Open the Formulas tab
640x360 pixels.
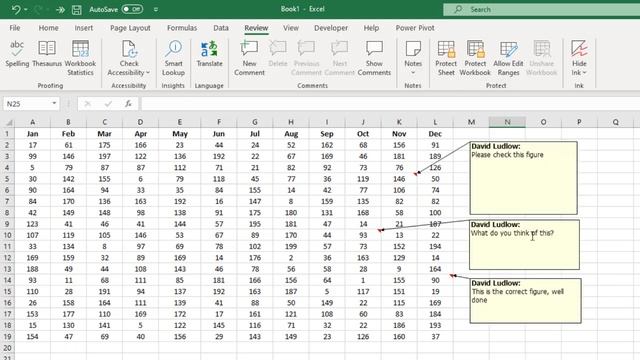tap(182, 28)
